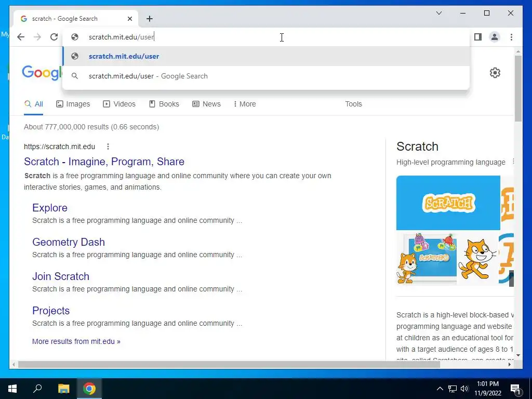Click the vertical page scrollbar thumb
Image resolution: width=532 pixels, height=399 pixels.
[x=518, y=88]
